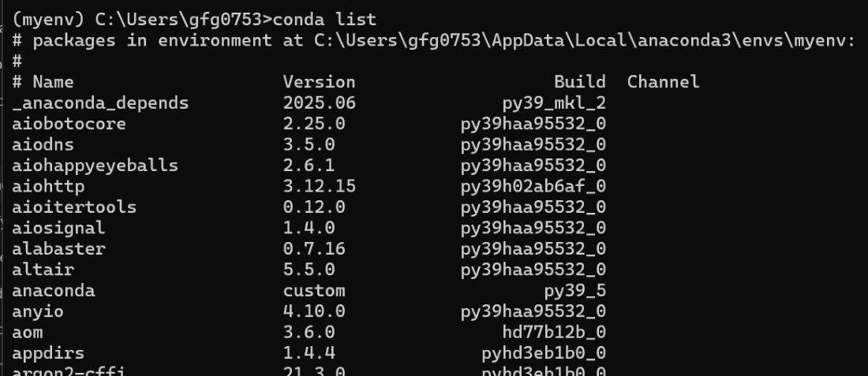Viewport: 868px width, 376px height.
Task: Click the "Version" column header
Action: (x=319, y=82)
